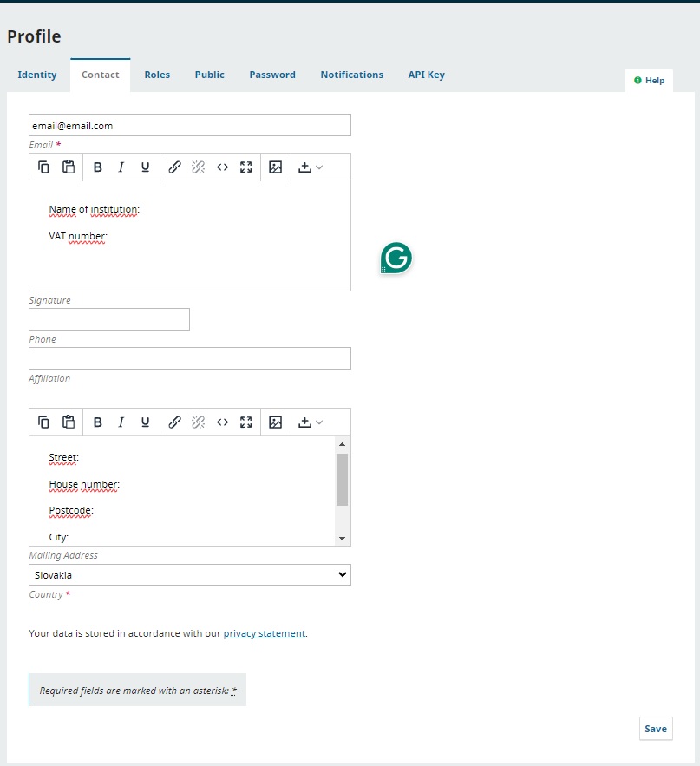Click the green Grammarly icon
This screenshot has height=766, width=700.
396,259
